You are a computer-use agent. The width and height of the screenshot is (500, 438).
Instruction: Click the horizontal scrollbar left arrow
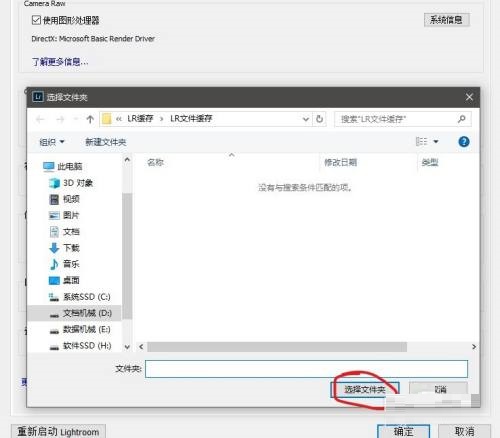[x=141, y=347]
